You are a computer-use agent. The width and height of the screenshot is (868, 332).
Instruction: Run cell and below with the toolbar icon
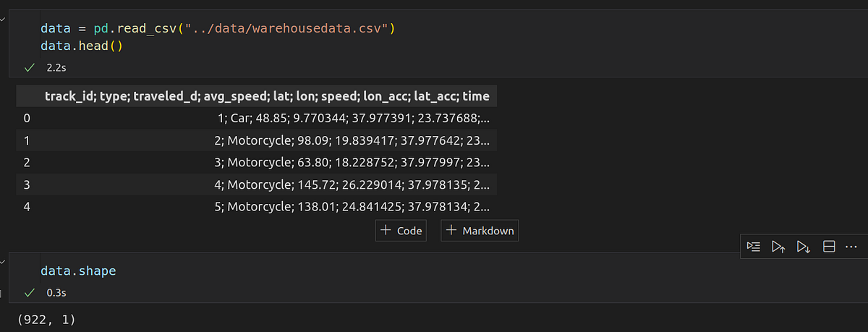[803, 247]
